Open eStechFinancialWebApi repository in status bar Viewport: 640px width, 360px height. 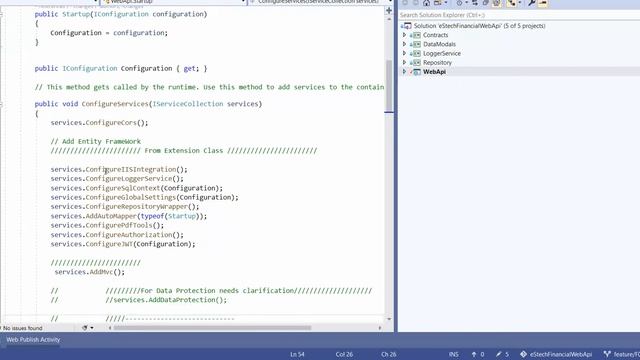coord(561,354)
